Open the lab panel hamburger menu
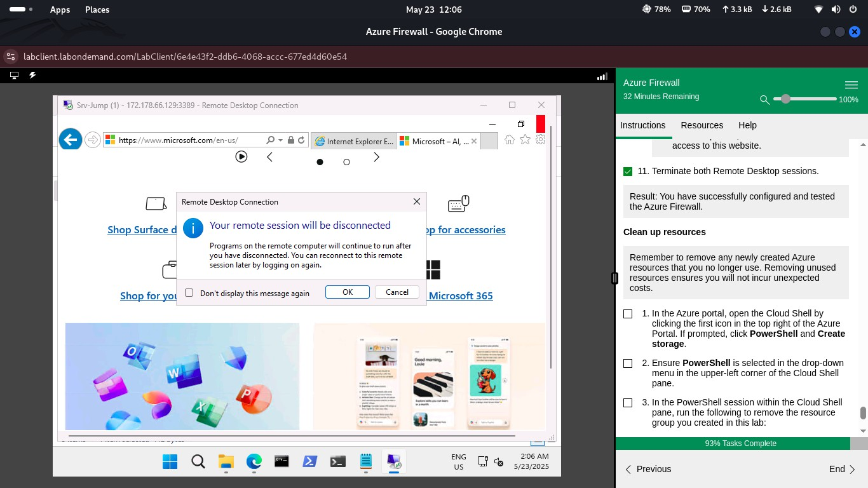This screenshot has width=868, height=488. click(x=851, y=85)
